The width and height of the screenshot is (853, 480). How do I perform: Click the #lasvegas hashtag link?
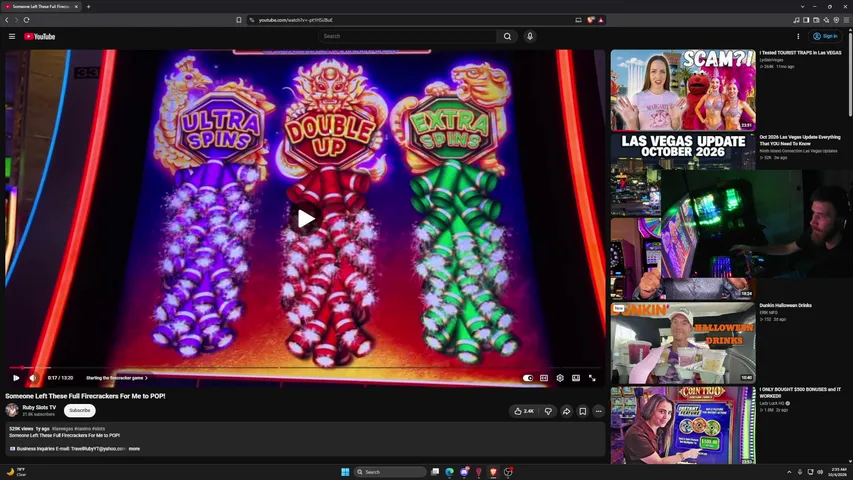click(x=62, y=429)
